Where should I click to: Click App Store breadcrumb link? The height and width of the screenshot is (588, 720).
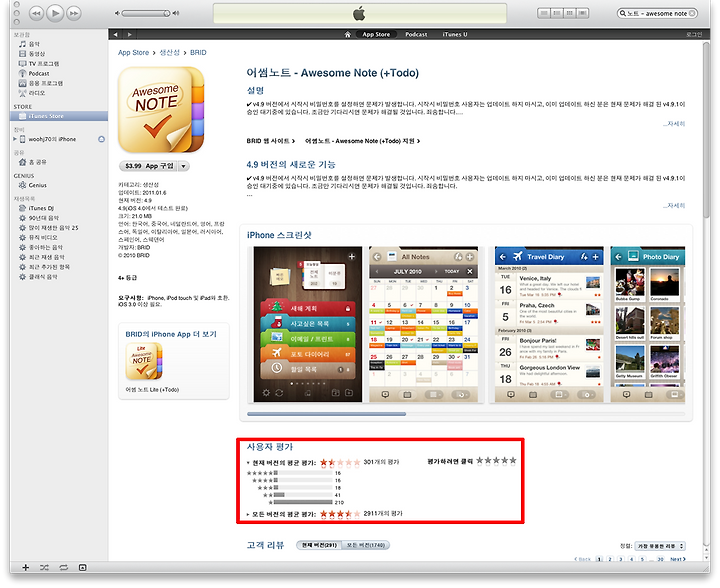[133, 53]
